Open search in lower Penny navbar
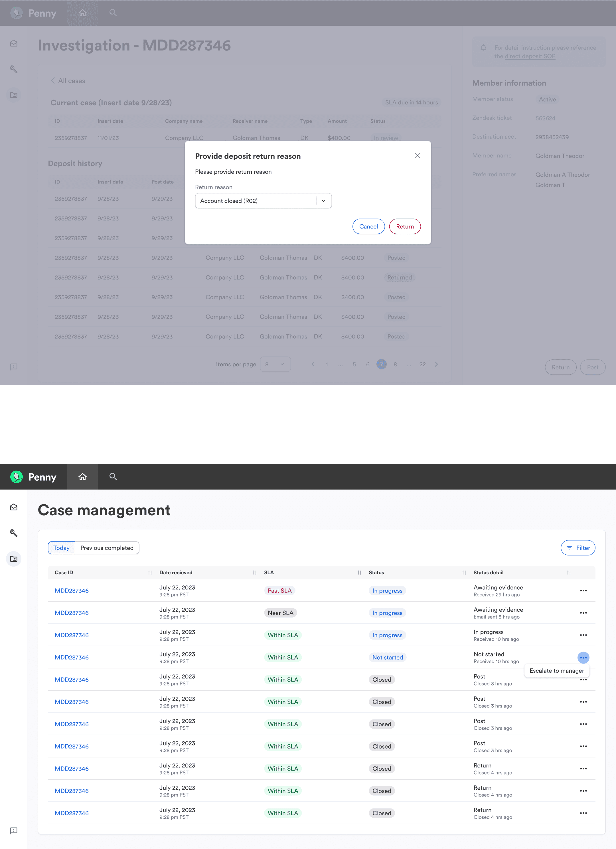The width and height of the screenshot is (616, 849). pyautogui.click(x=113, y=476)
